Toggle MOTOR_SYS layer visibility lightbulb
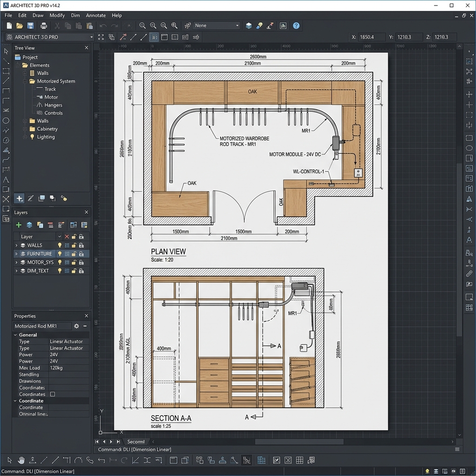Screen dimensions: 476x476 point(60,262)
